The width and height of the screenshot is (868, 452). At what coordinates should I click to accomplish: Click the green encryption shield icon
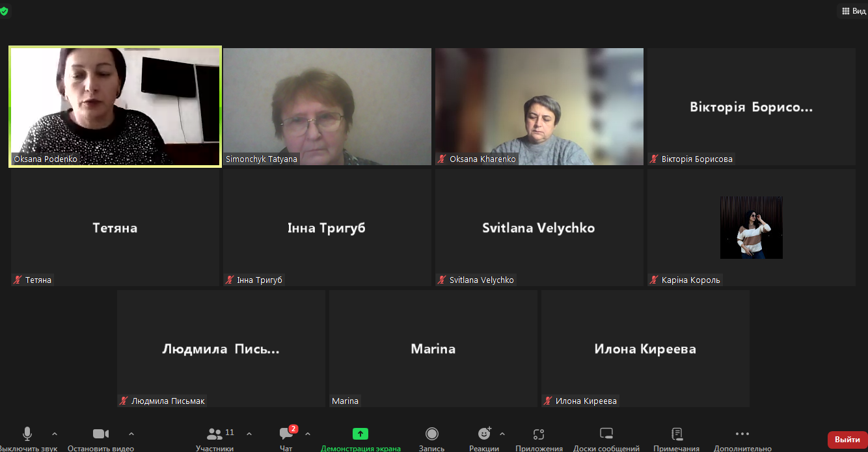click(x=5, y=11)
